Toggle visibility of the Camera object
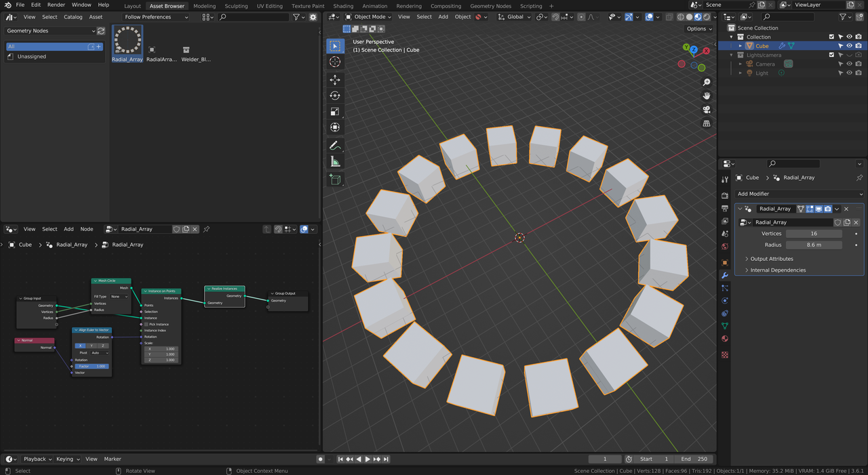868x475 pixels. click(x=850, y=64)
